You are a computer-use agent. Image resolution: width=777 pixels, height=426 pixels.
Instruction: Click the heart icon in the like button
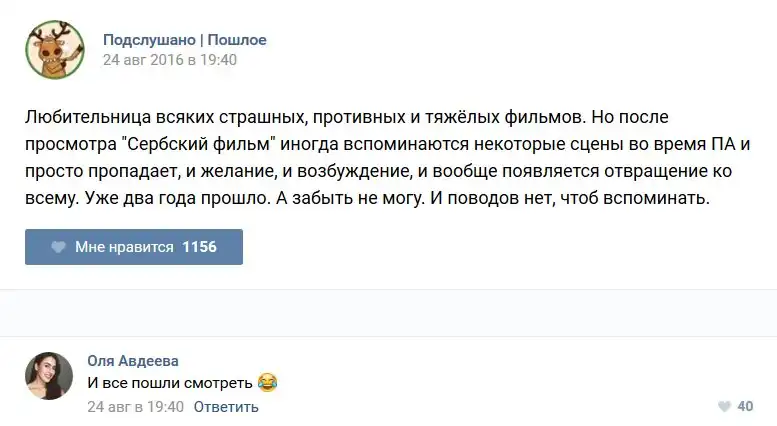pos(58,247)
